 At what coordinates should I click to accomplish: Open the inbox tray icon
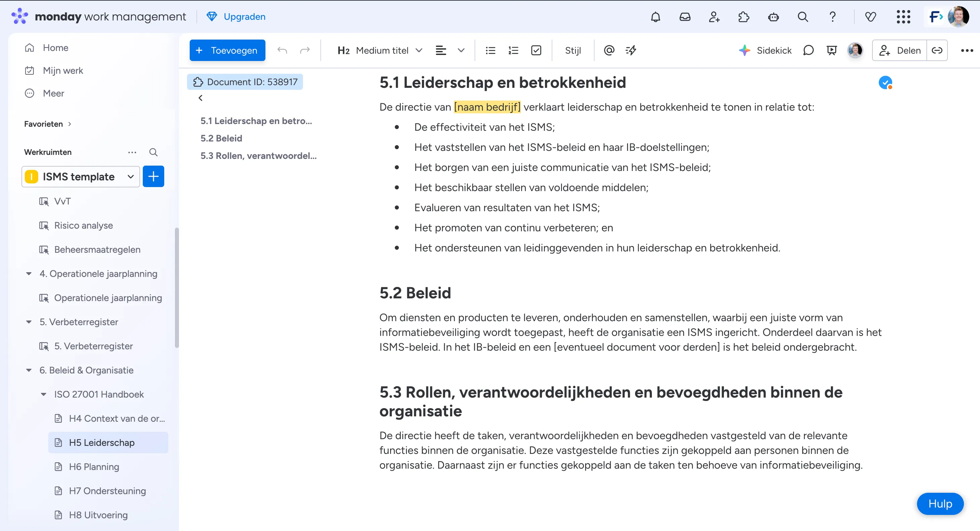pyautogui.click(x=685, y=17)
